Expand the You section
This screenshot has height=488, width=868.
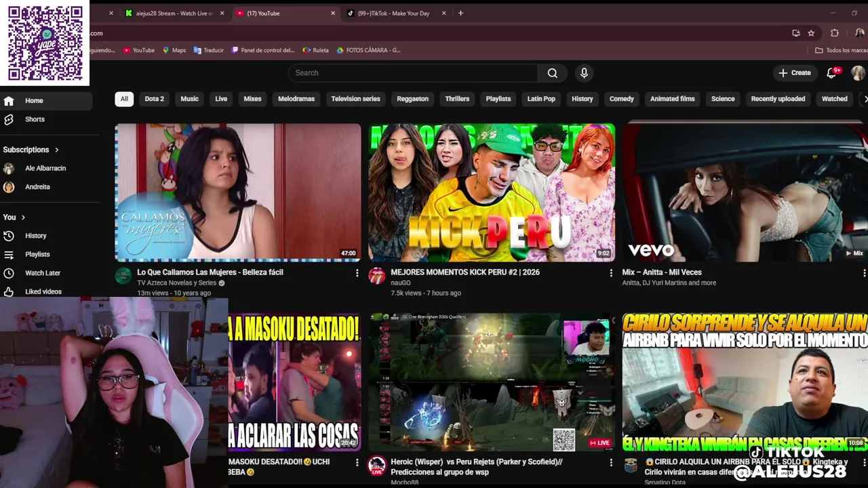pyautogui.click(x=14, y=217)
